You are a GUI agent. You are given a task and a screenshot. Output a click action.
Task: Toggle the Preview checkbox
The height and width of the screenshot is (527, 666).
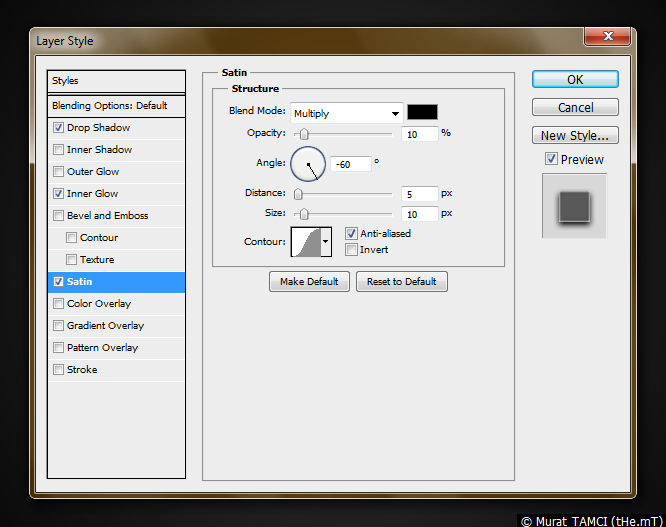(551, 159)
